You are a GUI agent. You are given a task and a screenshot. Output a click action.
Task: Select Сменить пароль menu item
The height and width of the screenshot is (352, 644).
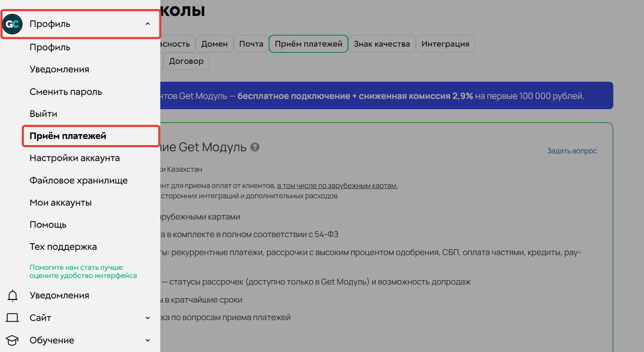(x=65, y=92)
